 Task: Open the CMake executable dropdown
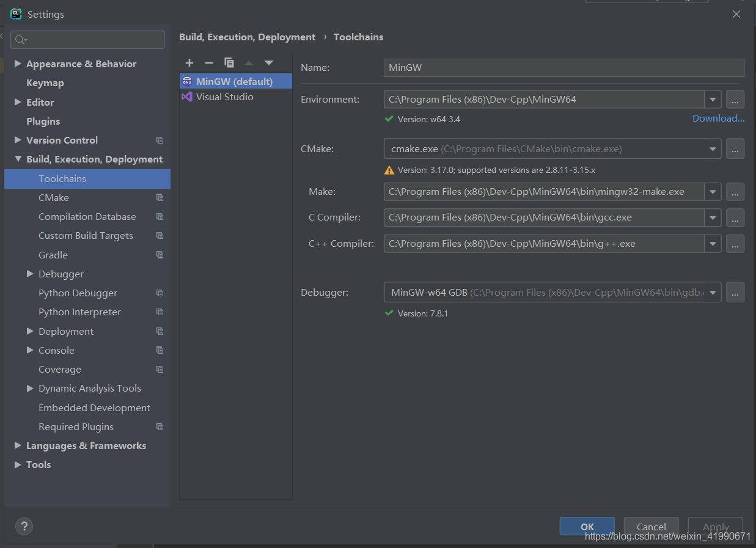(713, 148)
